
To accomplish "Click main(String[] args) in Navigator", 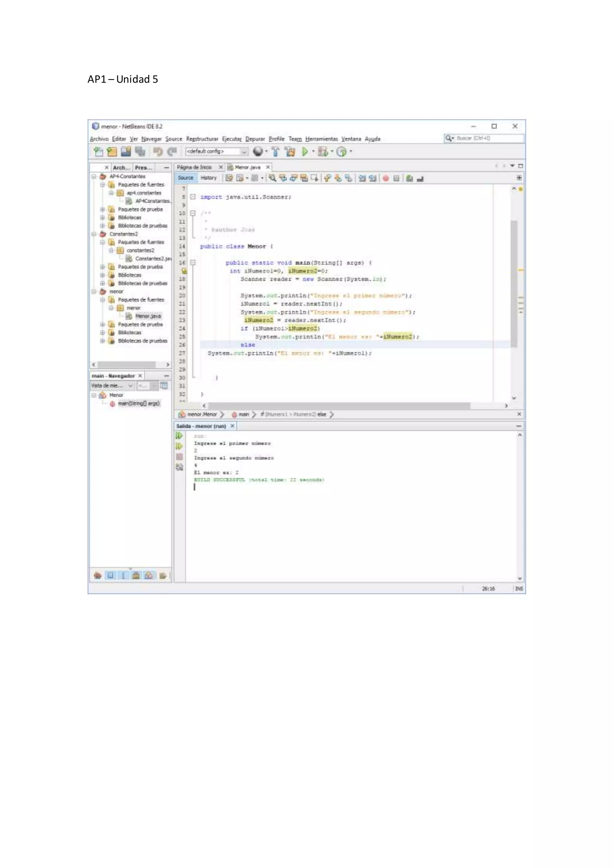I will [x=139, y=403].
